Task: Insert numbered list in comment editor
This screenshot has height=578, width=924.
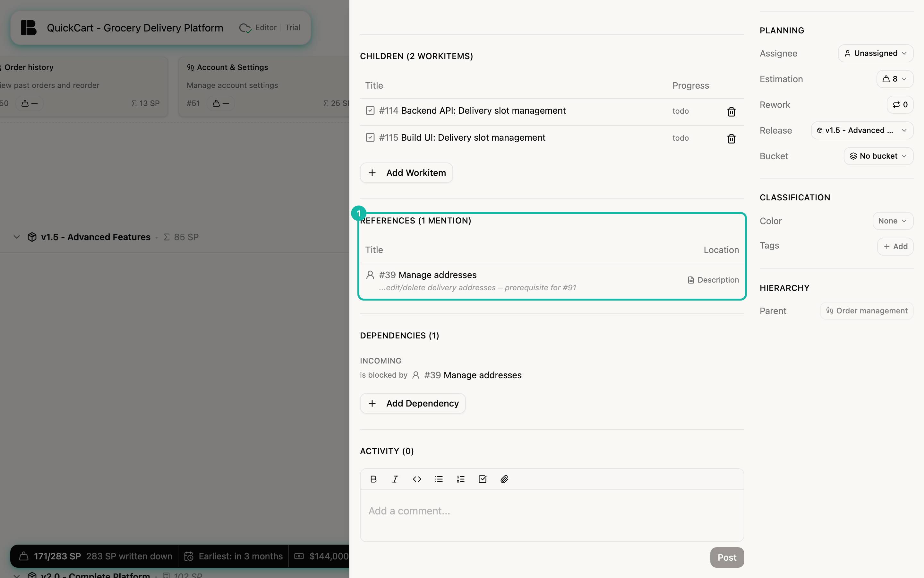Action: pos(461,479)
